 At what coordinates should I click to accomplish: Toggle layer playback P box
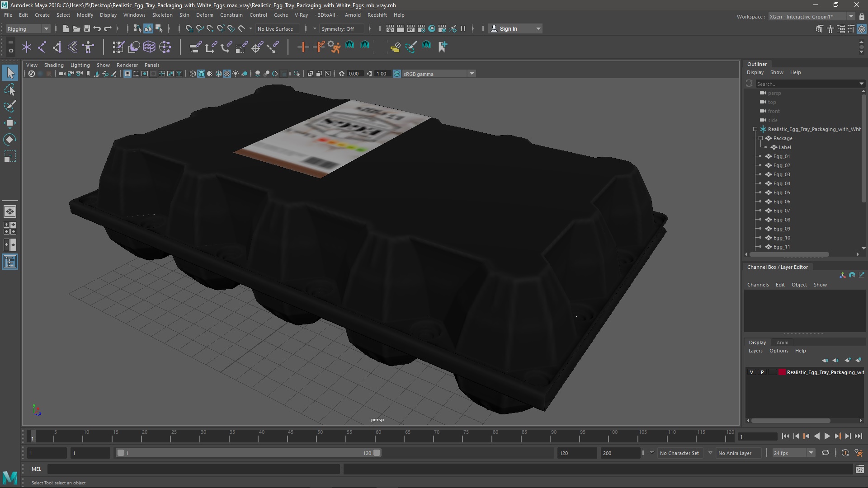762,372
